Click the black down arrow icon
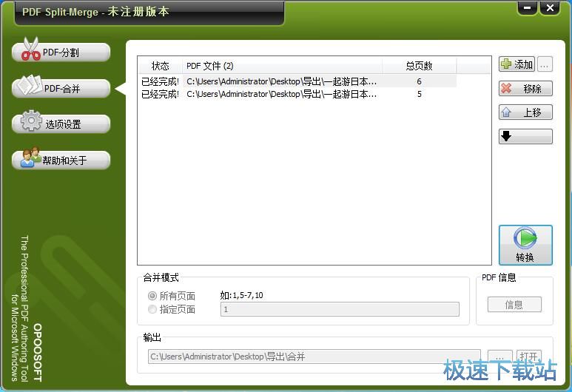 click(506, 136)
